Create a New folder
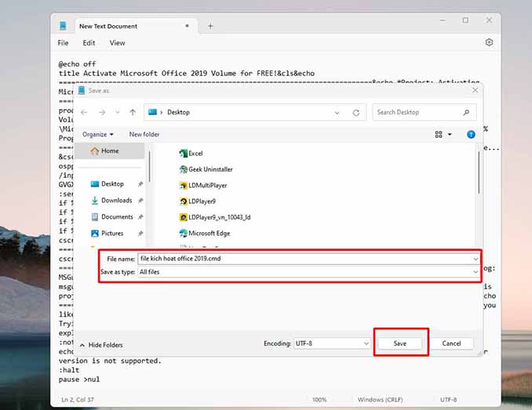Image resolution: width=532 pixels, height=410 pixels. pyautogui.click(x=144, y=135)
